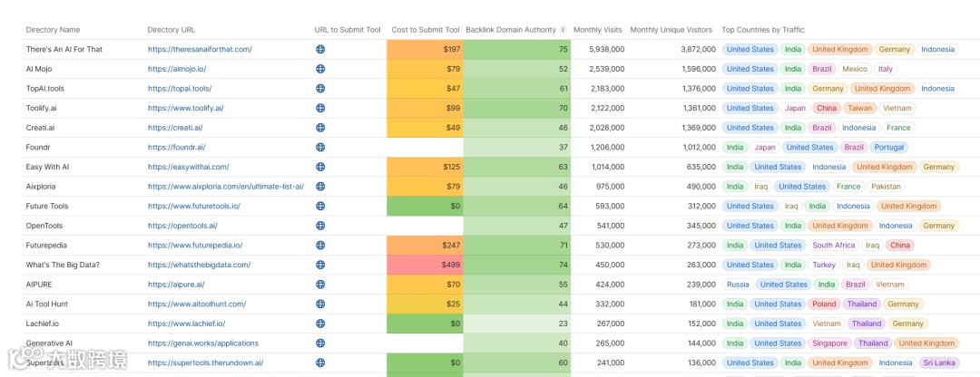980x377 pixels.
Task: Click the Monthly Visits column header
Action: coord(599,30)
